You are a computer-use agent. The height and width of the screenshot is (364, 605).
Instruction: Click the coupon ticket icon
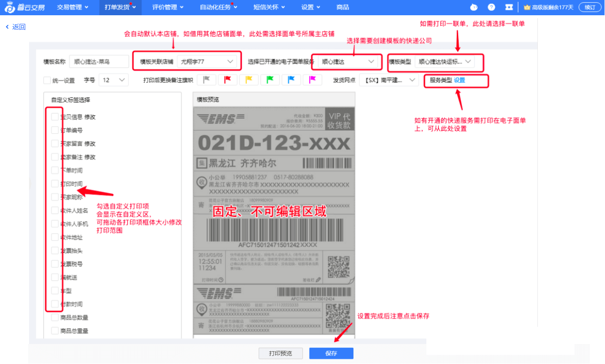pos(509,7)
